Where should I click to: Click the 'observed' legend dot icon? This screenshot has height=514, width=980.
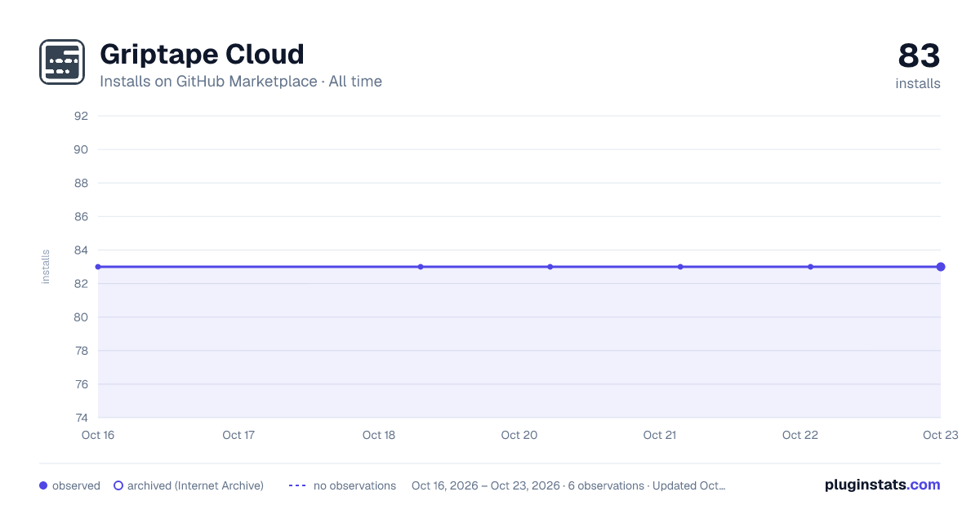tap(43, 485)
